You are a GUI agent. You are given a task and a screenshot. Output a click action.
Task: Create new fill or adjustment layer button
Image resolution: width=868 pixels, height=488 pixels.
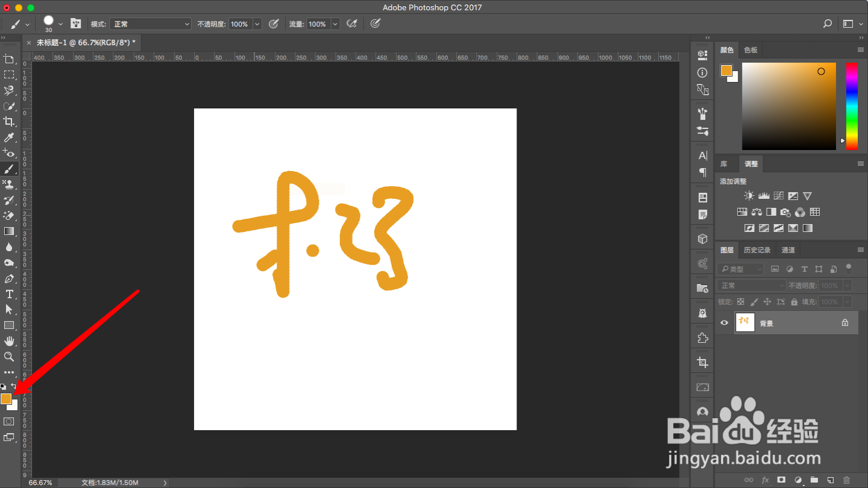coord(798,480)
